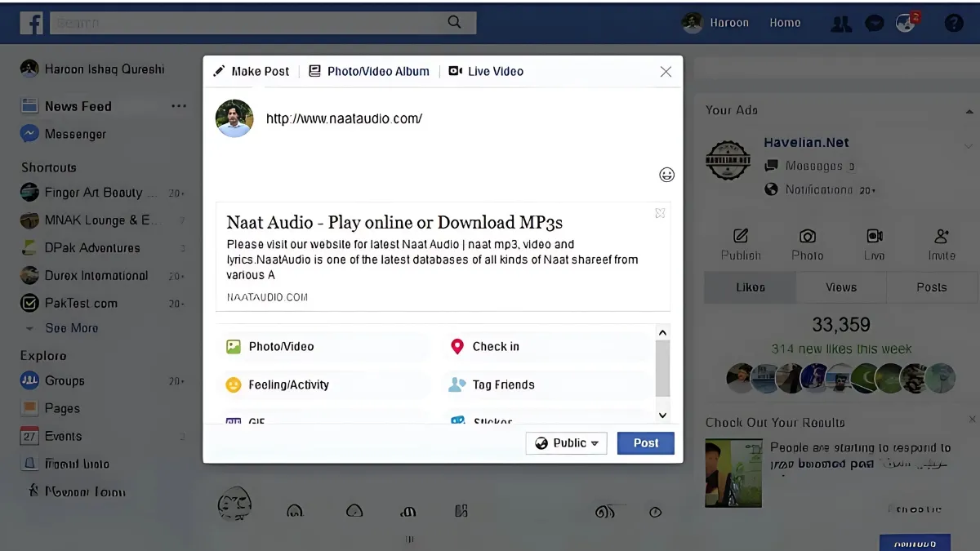Click the Facebook logo icon

tap(32, 23)
